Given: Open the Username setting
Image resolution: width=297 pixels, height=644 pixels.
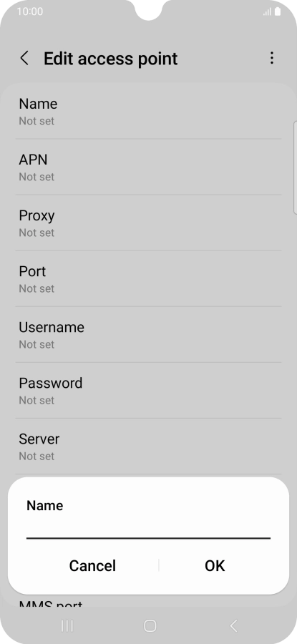Looking at the screenshot, I should tap(148, 335).
